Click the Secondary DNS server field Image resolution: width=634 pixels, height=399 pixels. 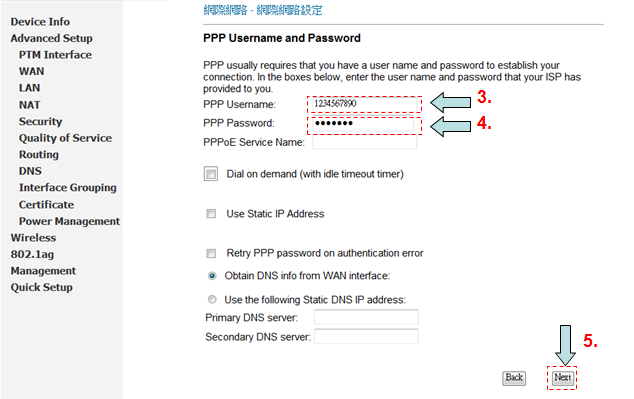pyautogui.click(x=366, y=336)
